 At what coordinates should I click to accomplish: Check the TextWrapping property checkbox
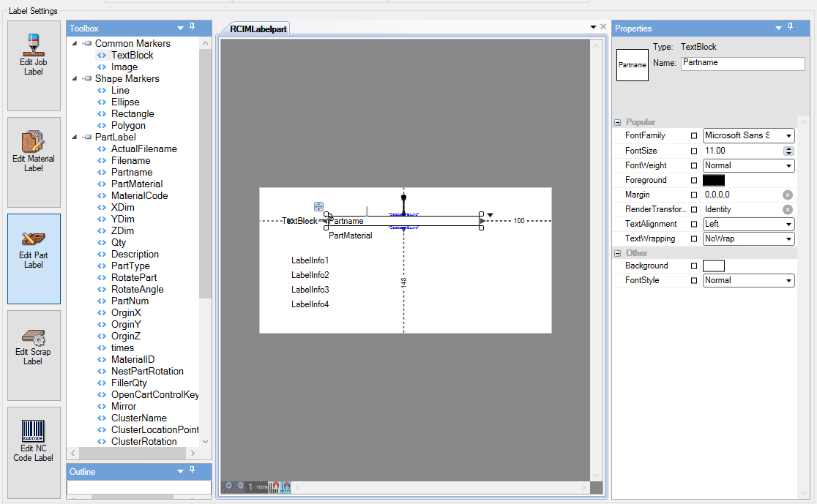(693, 238)
